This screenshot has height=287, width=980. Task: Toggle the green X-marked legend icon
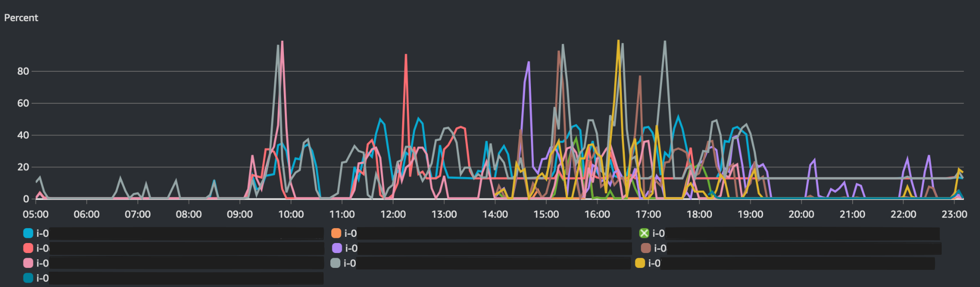click(x=644, y=233)
